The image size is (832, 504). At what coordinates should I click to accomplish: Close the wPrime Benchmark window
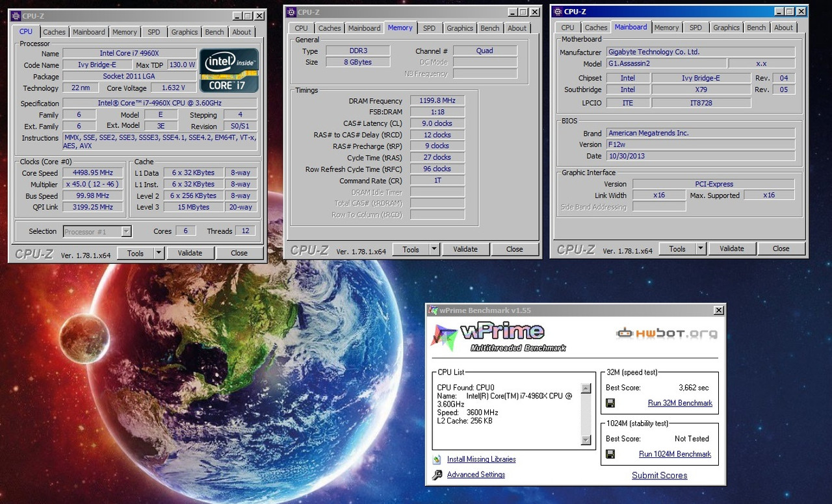[718, 310]
